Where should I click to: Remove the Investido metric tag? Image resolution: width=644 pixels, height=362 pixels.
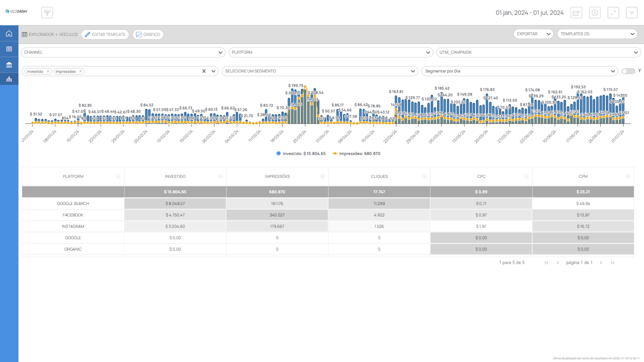coord(48,71)
